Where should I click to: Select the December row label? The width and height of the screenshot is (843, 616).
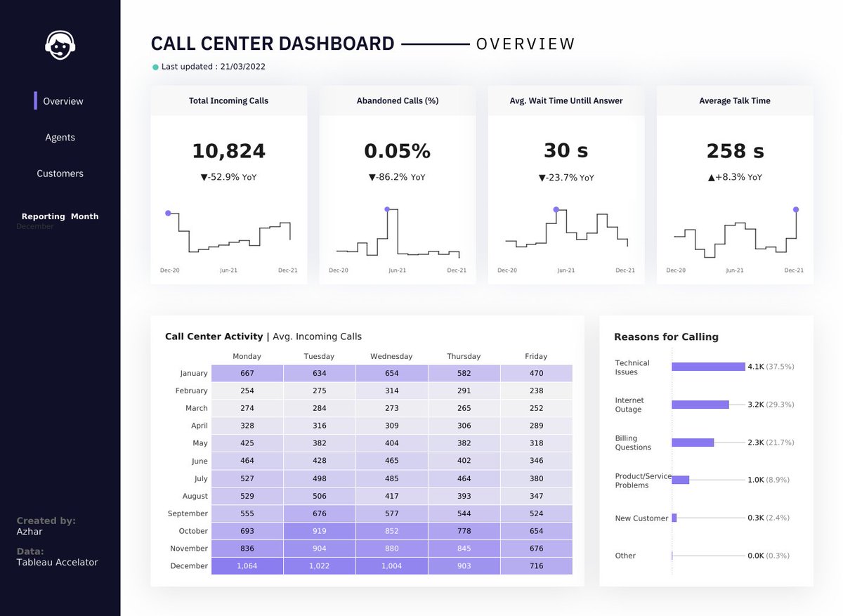pos(189,565)
